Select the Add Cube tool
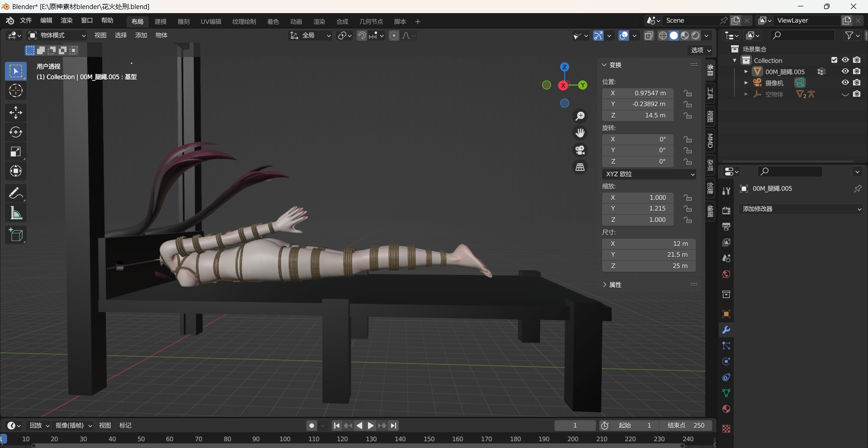Image resolution: width=868 pixels, height=448 pixels. pyautogui.click(x=16, y=235)
